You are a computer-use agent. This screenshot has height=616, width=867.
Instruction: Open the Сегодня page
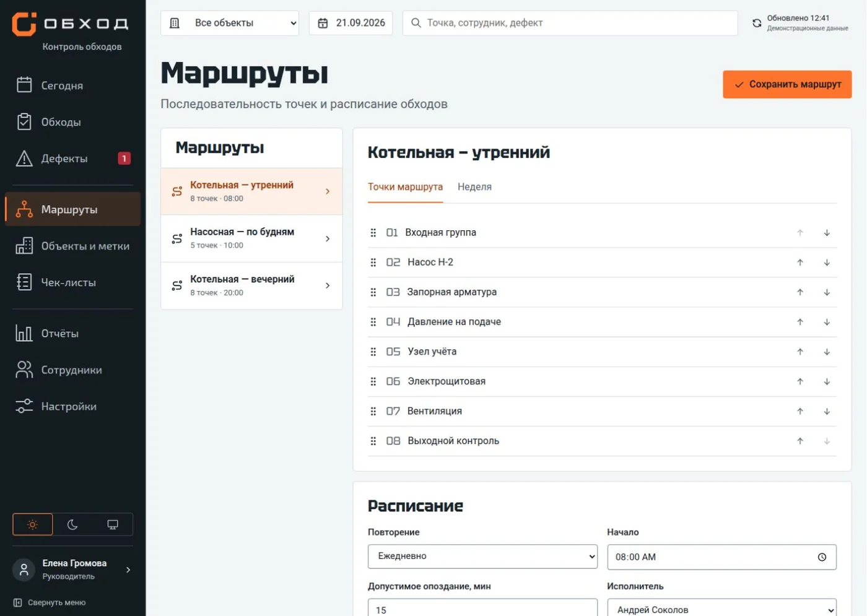coord(72,85)
